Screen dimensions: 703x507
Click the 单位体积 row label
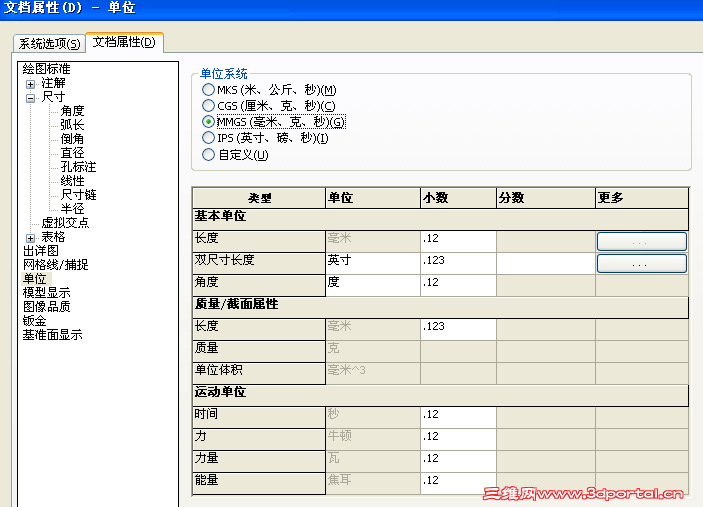[x=259, y=373]
